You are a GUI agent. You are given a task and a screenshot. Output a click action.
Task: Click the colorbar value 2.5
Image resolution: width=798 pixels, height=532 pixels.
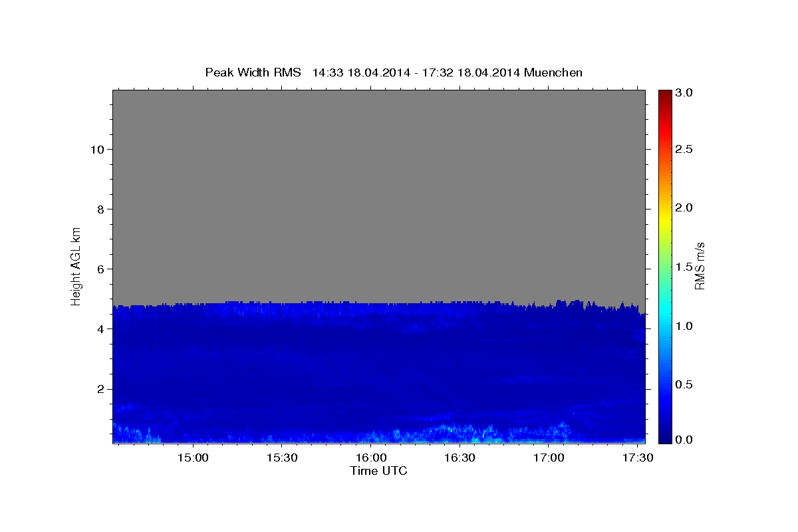click(x=685, y=149)
